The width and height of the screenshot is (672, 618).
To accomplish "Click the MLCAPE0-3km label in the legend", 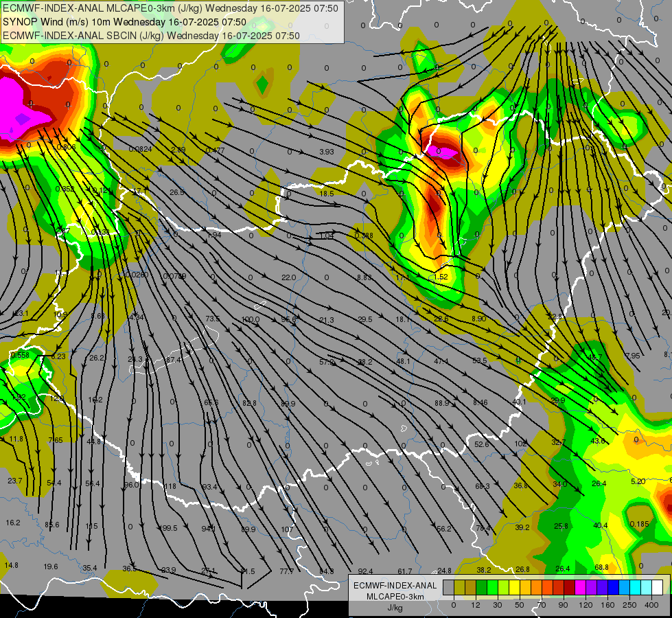I will pyautogui.click(x=395, y=597).
